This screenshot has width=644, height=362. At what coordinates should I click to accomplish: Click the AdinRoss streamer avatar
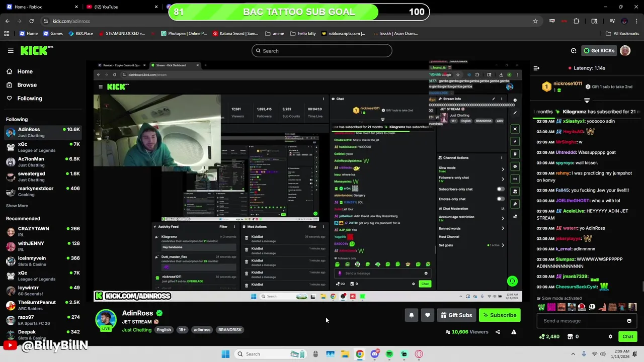click(x=106, y=320)
